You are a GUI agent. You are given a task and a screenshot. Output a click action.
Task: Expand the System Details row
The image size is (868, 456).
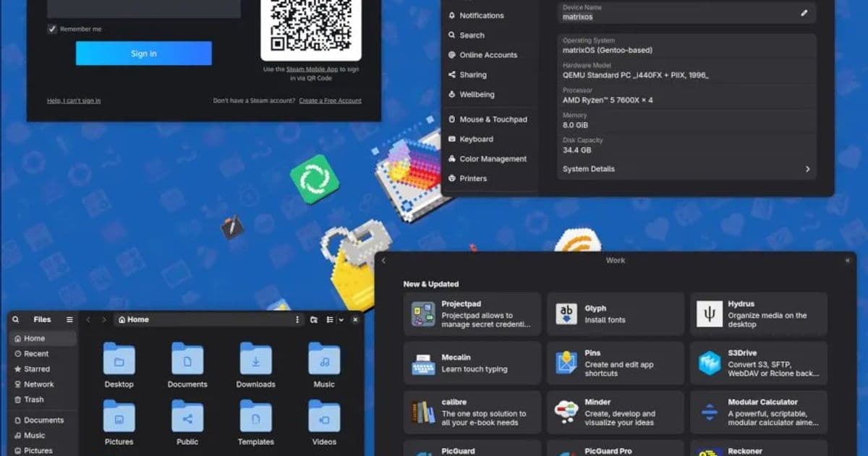coord(686,169)
